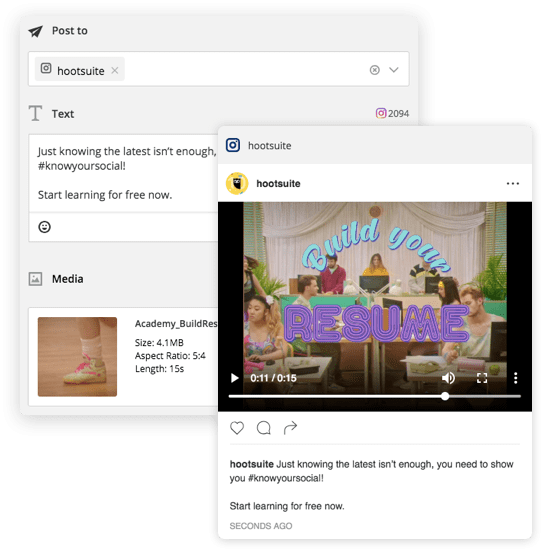Click the Size: 4.1MB text
The image size is (542, 550).
tap(159, 342)
